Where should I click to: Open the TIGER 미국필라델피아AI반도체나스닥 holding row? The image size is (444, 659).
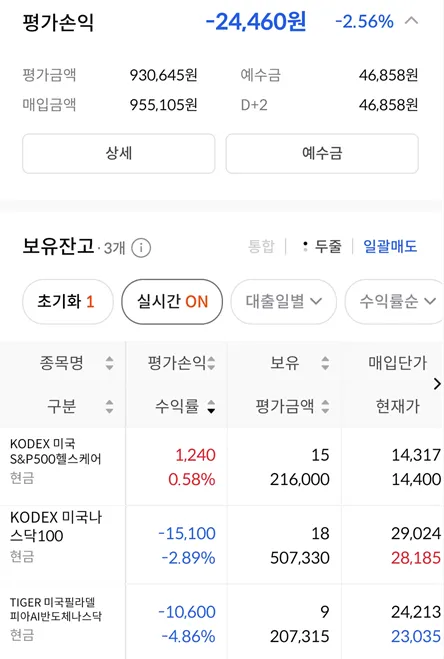point(222,622)
